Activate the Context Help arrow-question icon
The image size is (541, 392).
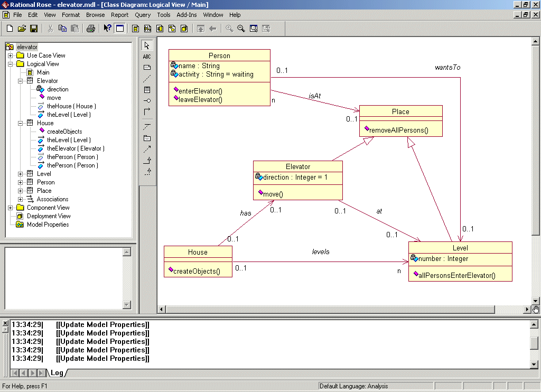[x=107, y=29]
